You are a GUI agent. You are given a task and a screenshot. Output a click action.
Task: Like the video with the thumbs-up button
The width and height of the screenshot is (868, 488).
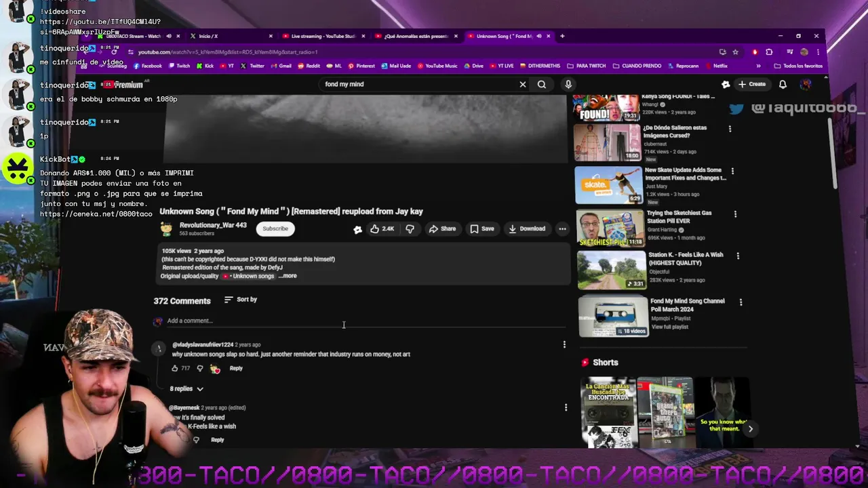tap(382, 229)
